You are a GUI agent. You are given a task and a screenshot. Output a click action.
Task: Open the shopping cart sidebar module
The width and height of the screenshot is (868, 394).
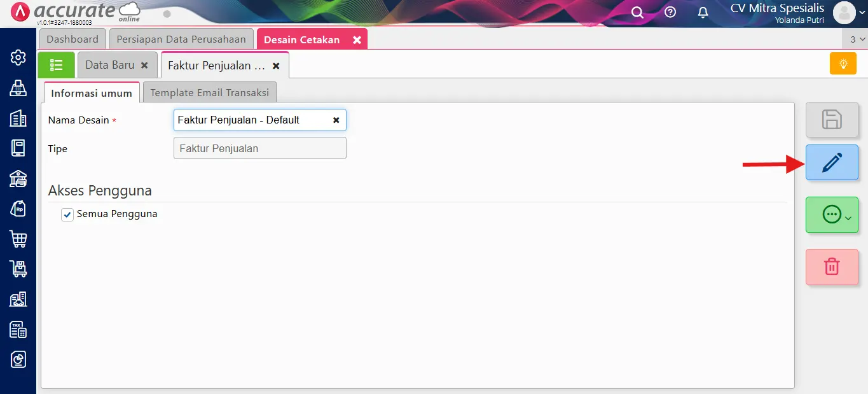tap(18, 239)
